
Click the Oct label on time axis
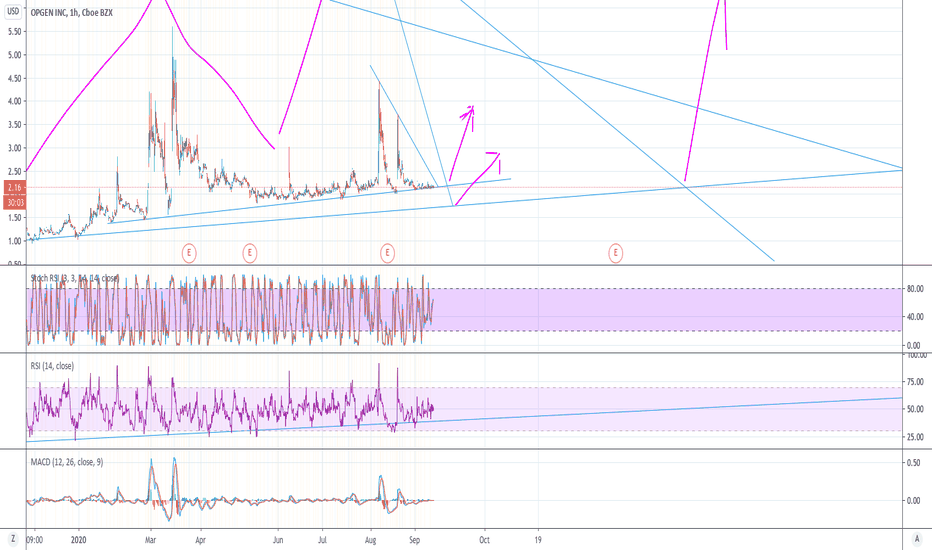point(484,540)
